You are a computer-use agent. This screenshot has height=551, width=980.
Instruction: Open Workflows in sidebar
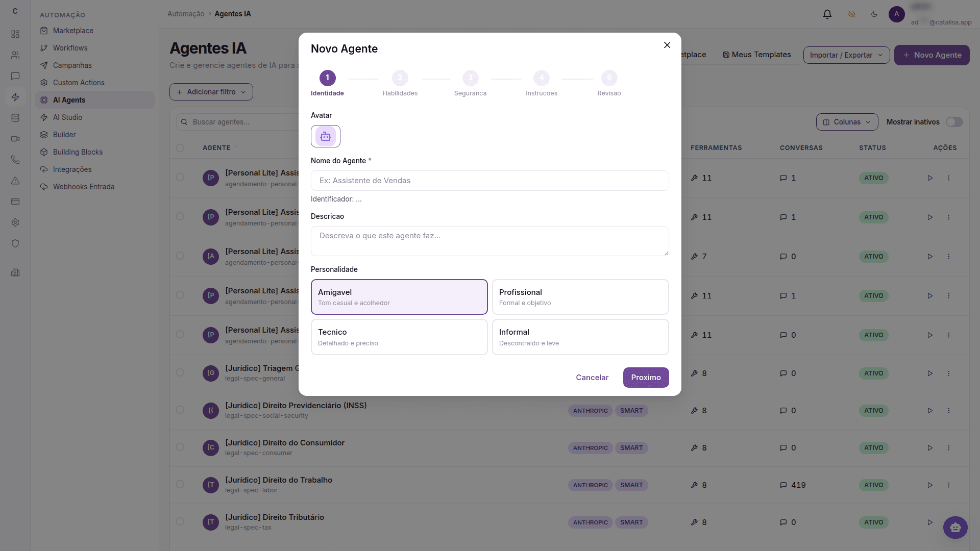(x=94, y=48)
